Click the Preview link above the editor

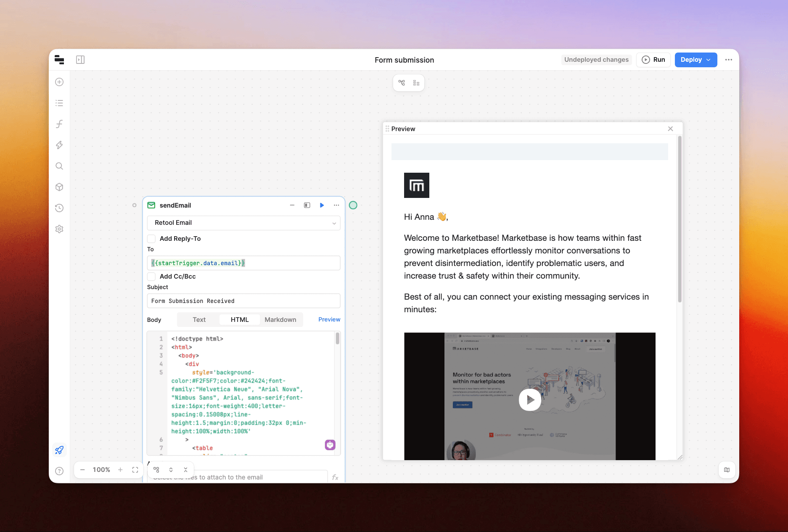click(329, 319)
